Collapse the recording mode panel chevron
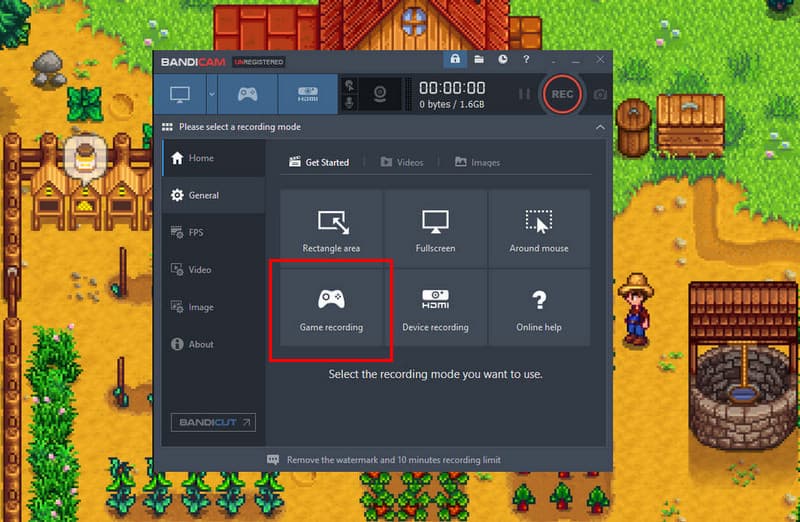Screen dimensions: 800x522 pyautogui.click(x=600, y=127)
